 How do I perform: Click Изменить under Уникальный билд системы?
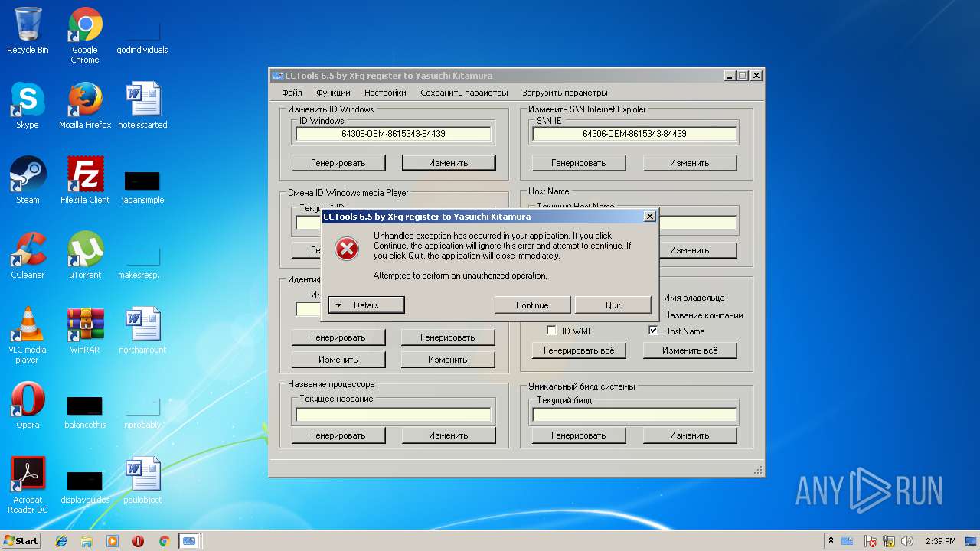click(690, 435)
